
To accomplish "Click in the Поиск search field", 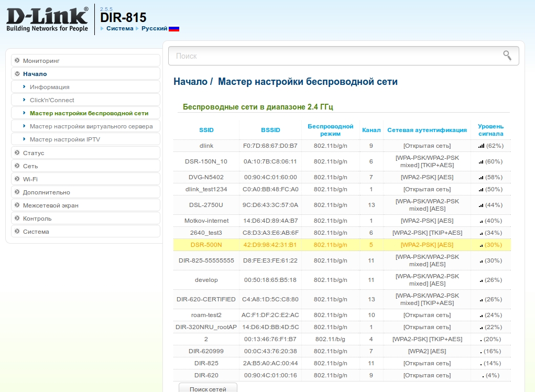I will 335,56.
